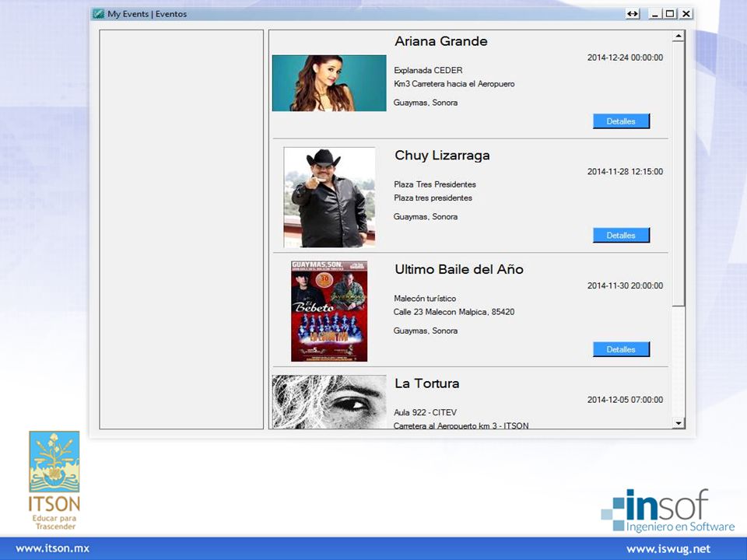Click the Km3 Carretera hacia el Aeropuero address
Image resolution: width=747 pixels, height=560 pixels.
(x=454, y=84)
